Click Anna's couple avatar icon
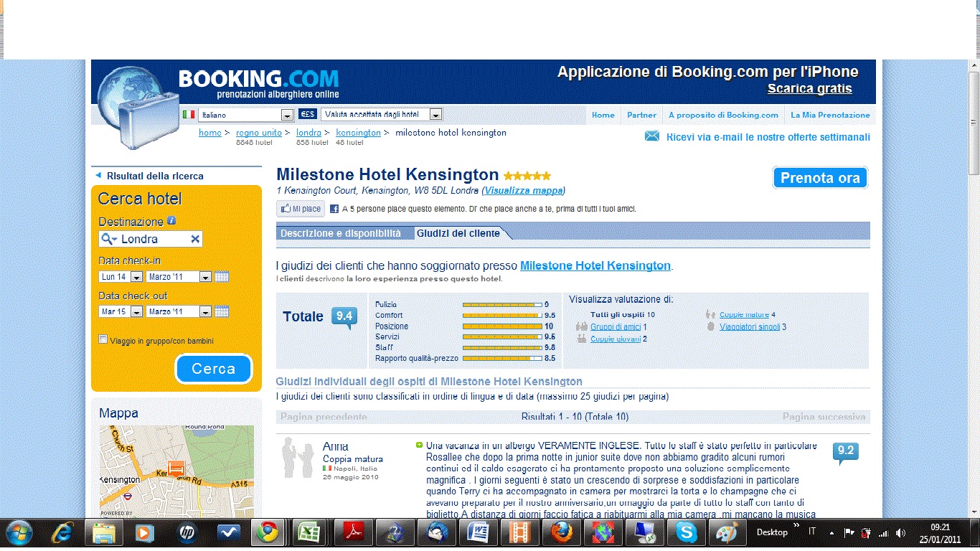The width and height of the screenshot is (980, 551). (x=298, y=457)
